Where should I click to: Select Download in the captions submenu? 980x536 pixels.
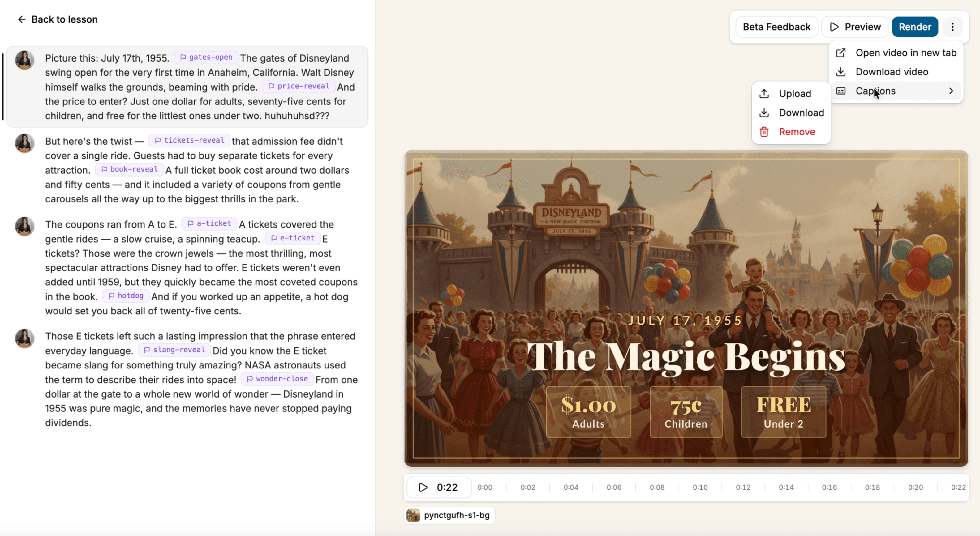(791, 113)
